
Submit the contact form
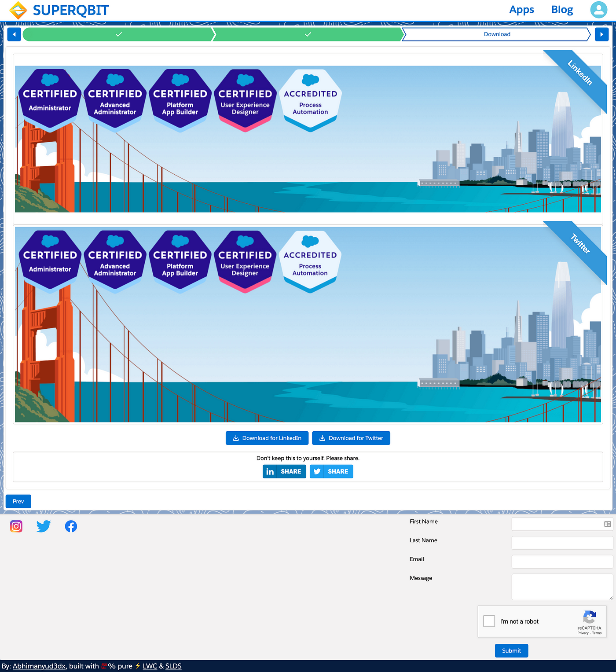511,650
